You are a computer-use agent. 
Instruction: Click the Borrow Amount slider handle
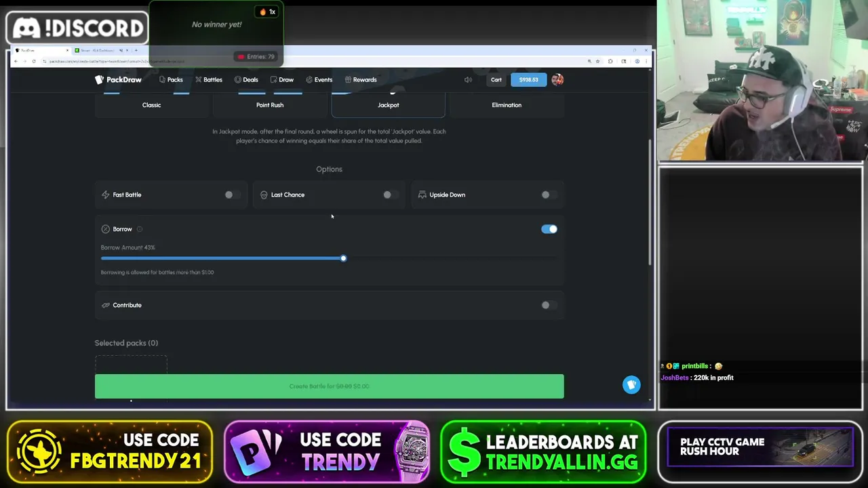click(343, 258)
